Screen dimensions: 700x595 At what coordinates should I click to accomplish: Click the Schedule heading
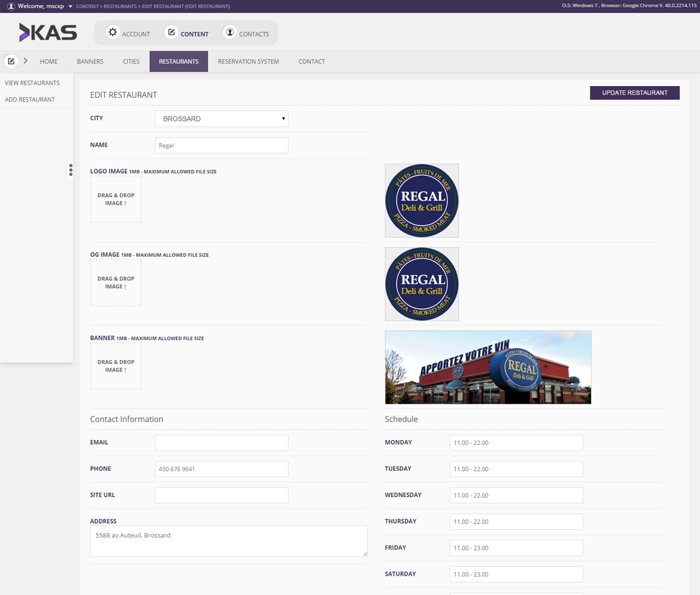click(401, 419)
